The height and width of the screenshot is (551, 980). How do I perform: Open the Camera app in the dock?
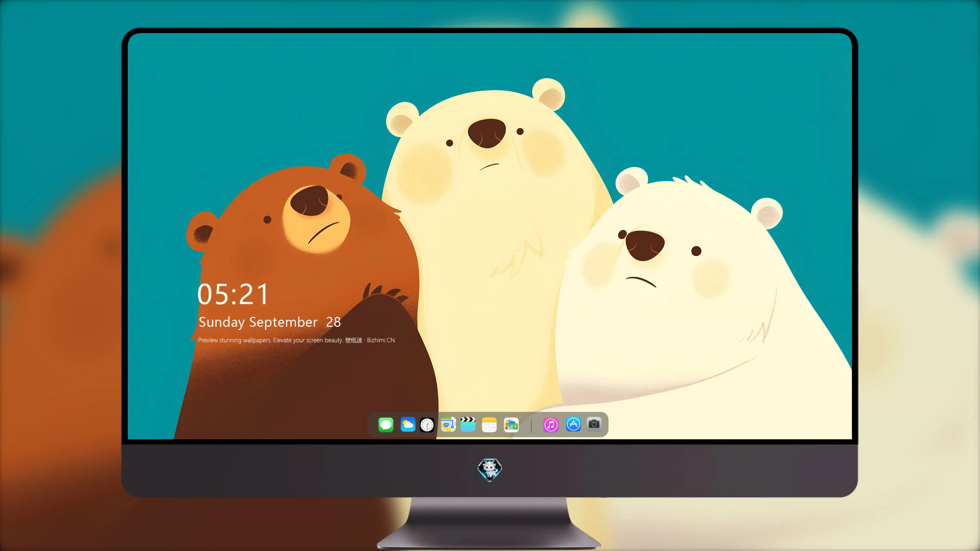click(594, 424)
